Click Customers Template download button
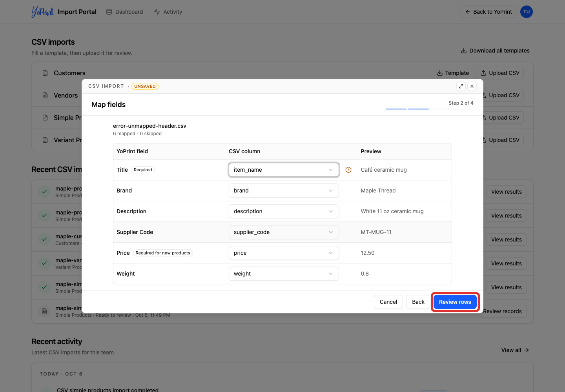This screenshot has width=565, height=392. (453, 73)
